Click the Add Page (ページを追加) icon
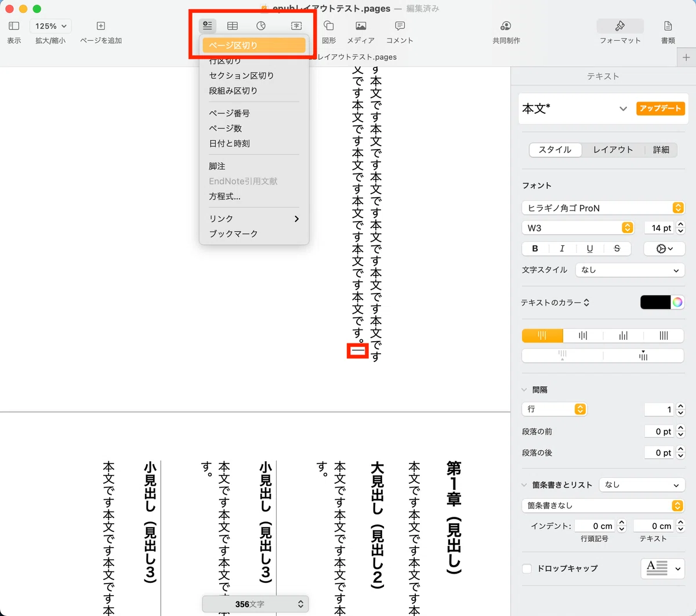The width and height of the screenshot is (696, 616). click(x=101, y=26)
